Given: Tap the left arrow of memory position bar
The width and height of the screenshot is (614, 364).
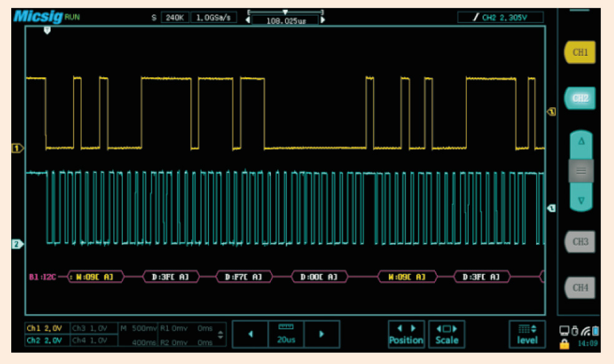Looking at the screenshot, I should (x=248, y=20).
